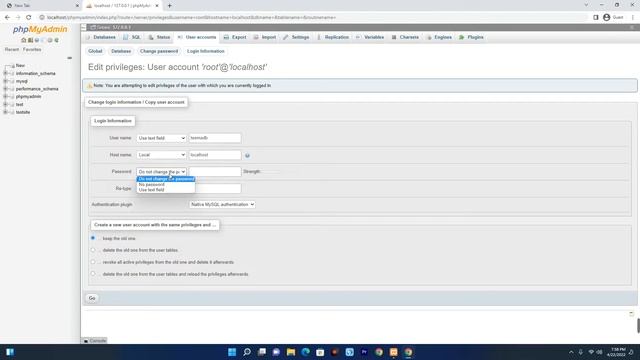Show hidden system tray icons

point(571,352)
